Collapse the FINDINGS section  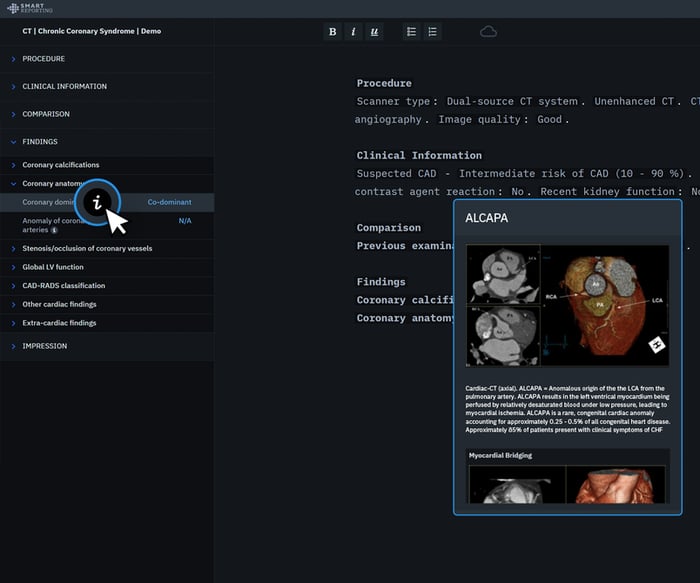tap(40, 142)
